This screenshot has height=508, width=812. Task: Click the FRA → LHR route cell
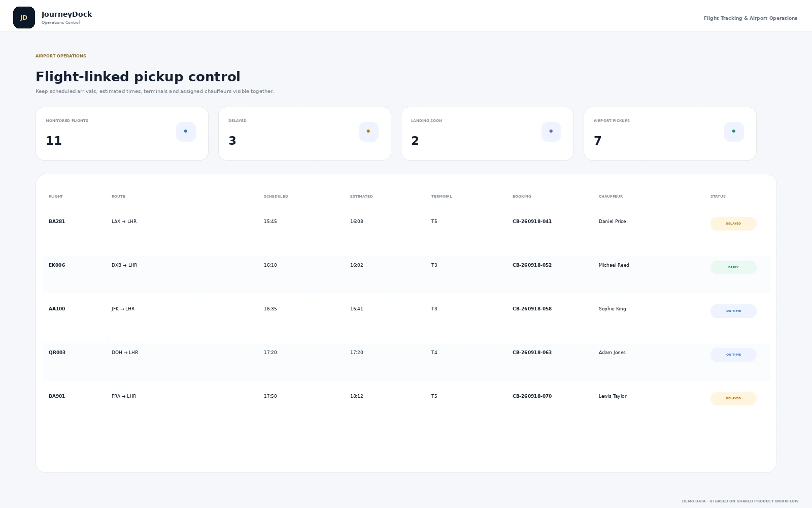pyautogui.click(x=124, y=396)
